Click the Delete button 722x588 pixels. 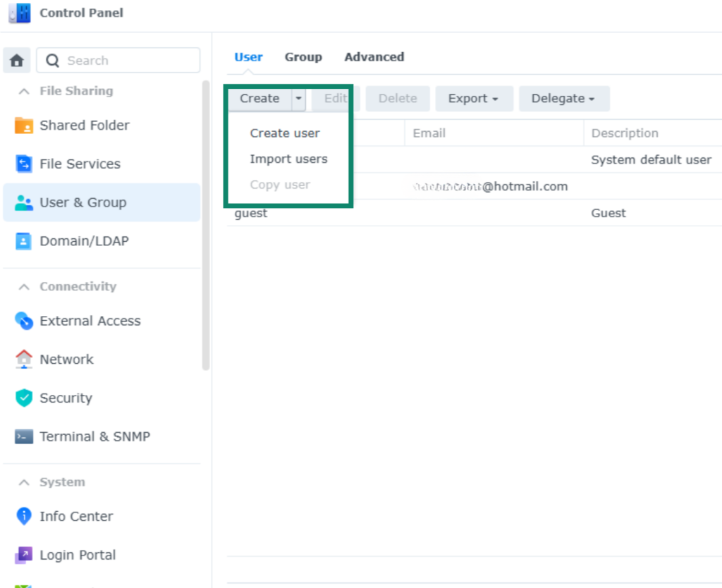pyautogui.click(x=398, y=99)
